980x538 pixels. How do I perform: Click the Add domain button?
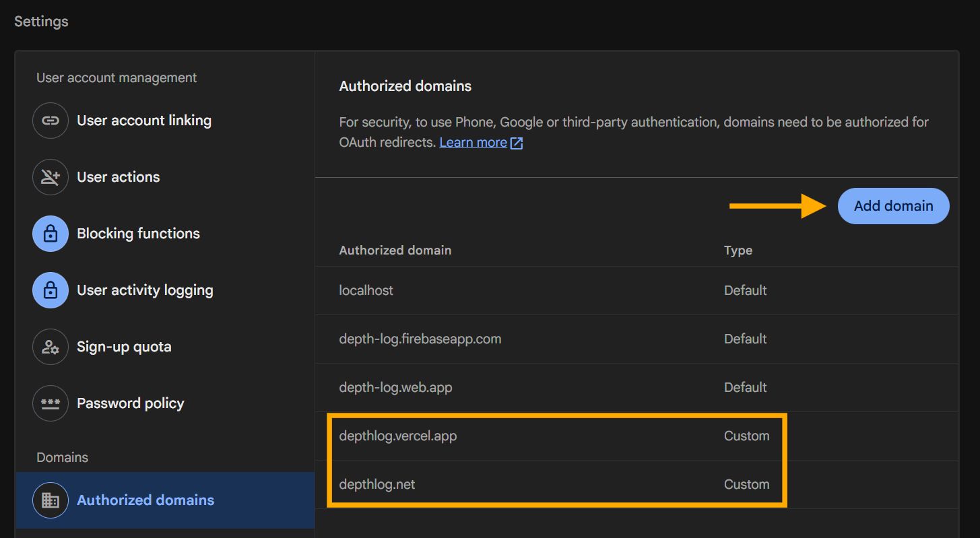(x=893, y=205)
